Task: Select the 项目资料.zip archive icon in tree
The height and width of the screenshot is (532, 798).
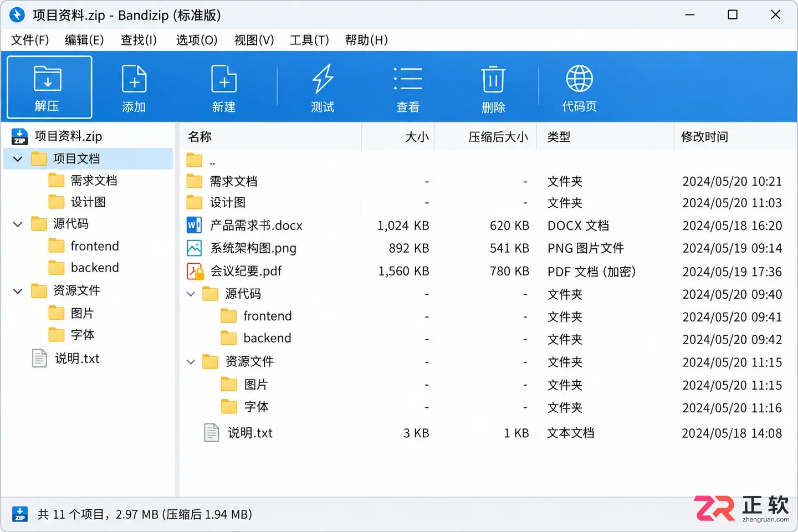Action: (20, 136)
